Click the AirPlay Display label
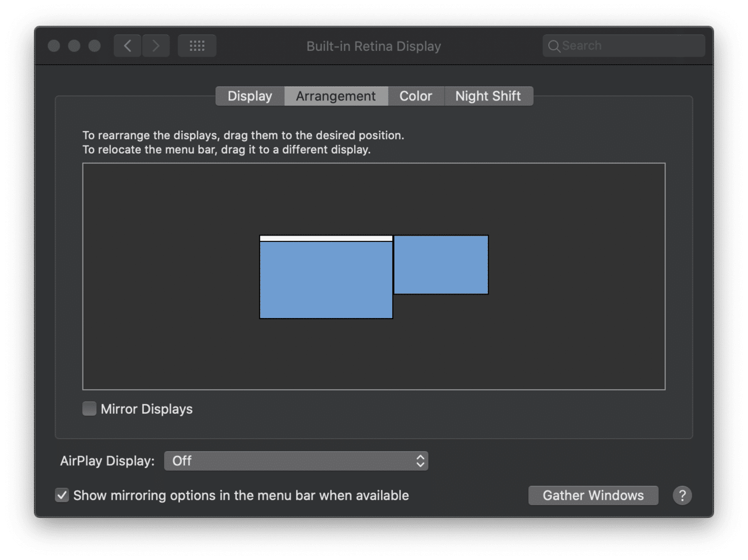748x560 pixels. tap(108, 461)
